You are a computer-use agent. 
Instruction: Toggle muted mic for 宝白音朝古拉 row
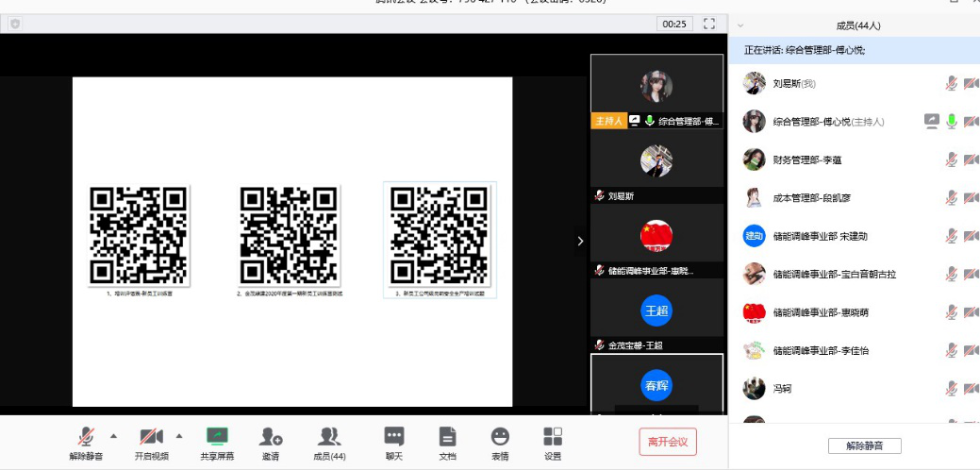[x=952, y=274]
